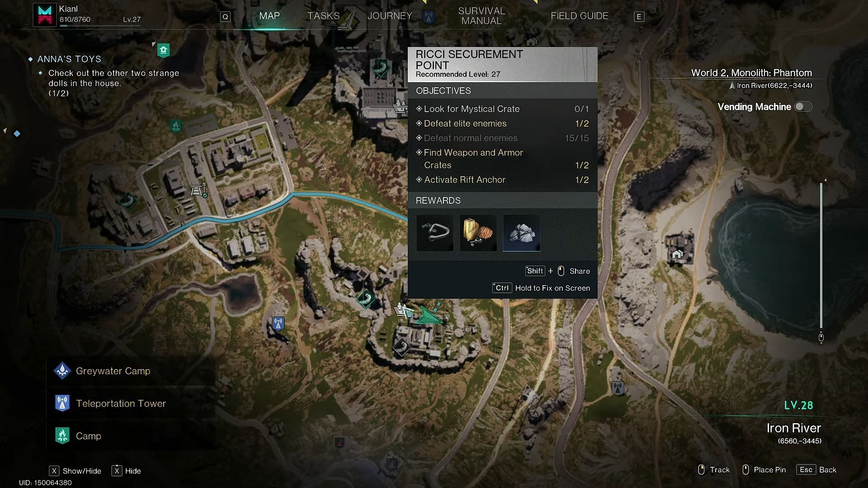
Task: Click Place Pin on Iron River
Action: [769, 470]
